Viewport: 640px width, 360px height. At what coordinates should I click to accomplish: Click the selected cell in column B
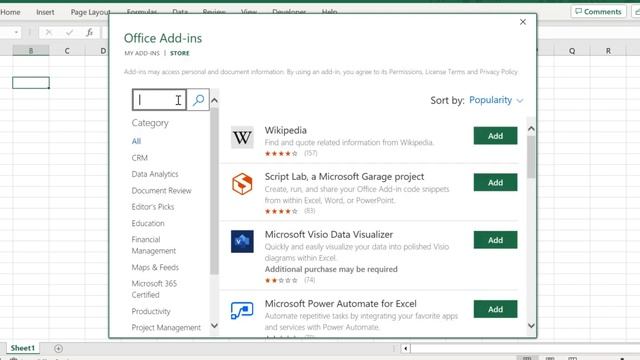click(x=31, y=83)
